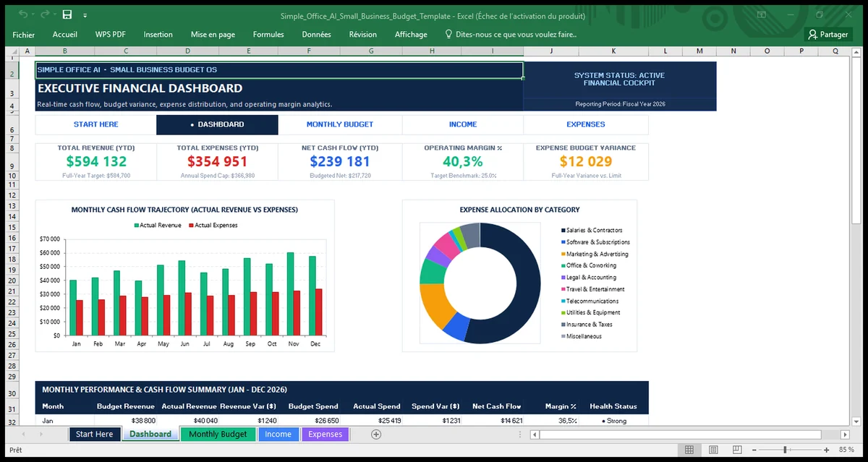Click the System Status Active Financial Cockpit cell
The width and height of the screenshot is (868, 462).
point(619,80)
